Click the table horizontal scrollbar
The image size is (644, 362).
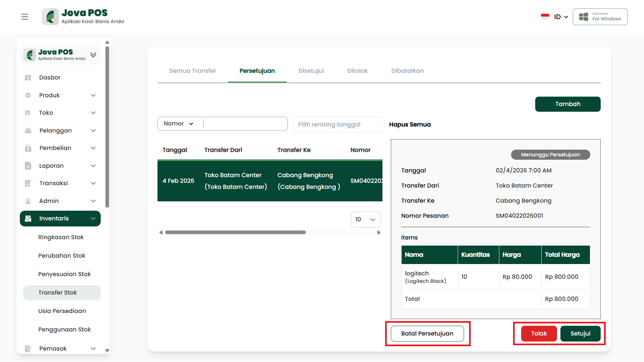pyautogui.click(x=235, y=232)
